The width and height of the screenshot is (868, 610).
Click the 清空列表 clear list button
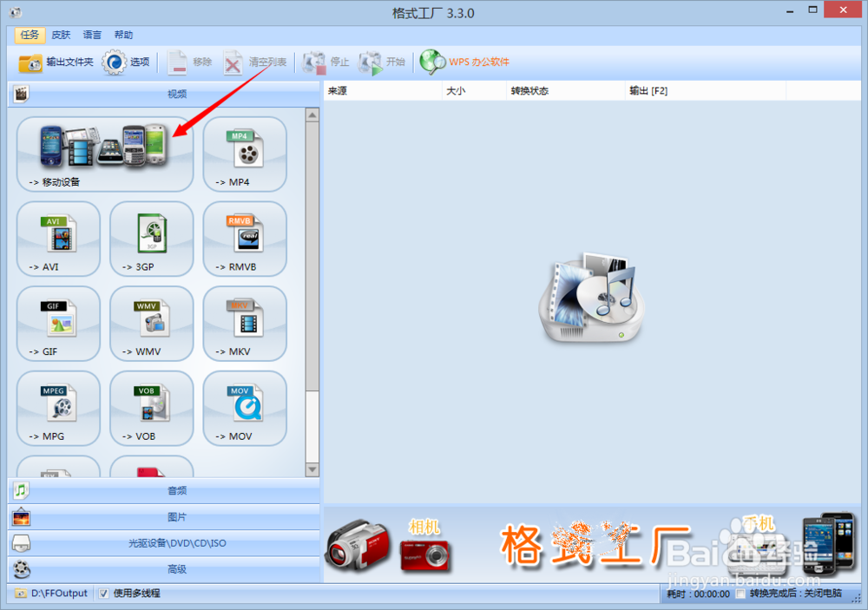(x=256, y=62)
